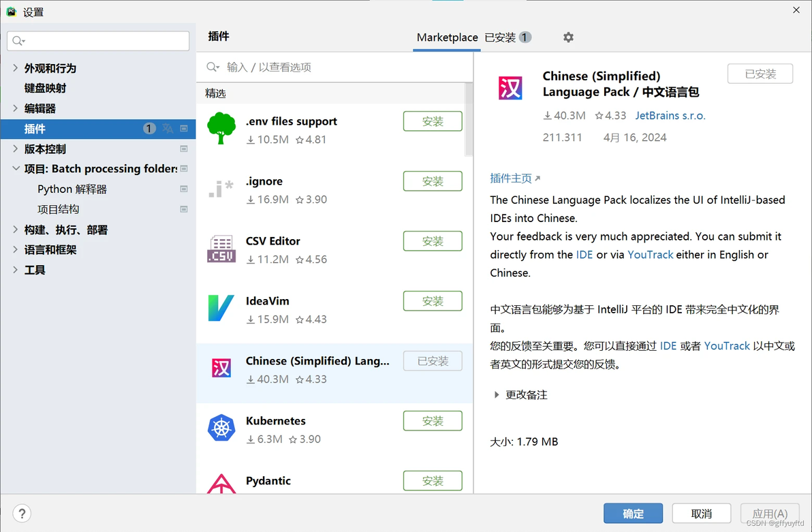Click the Chinese Language Pack icon in details pane

point(510,88)
